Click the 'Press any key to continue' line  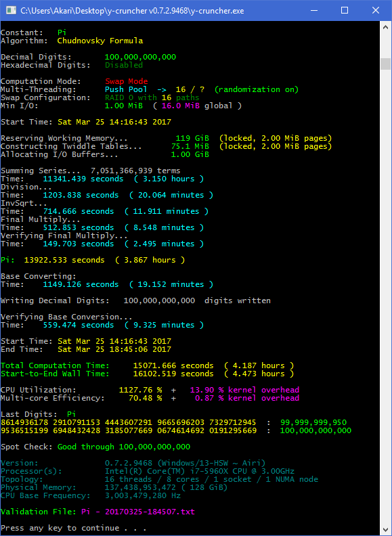[74, 528]
